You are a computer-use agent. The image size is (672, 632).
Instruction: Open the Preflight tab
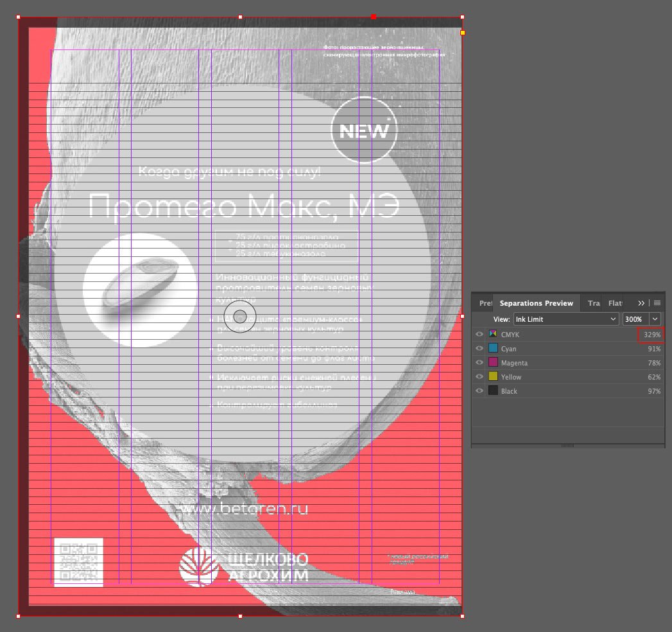coord(485,303)
